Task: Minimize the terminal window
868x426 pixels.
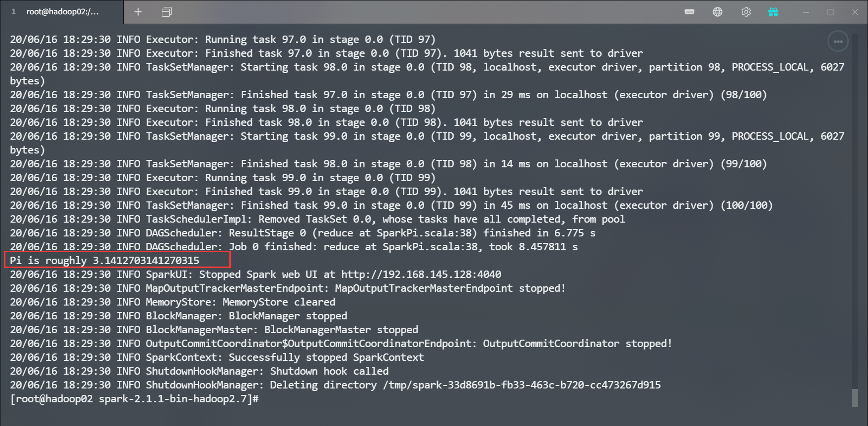Action: click(x=806, y=12)
